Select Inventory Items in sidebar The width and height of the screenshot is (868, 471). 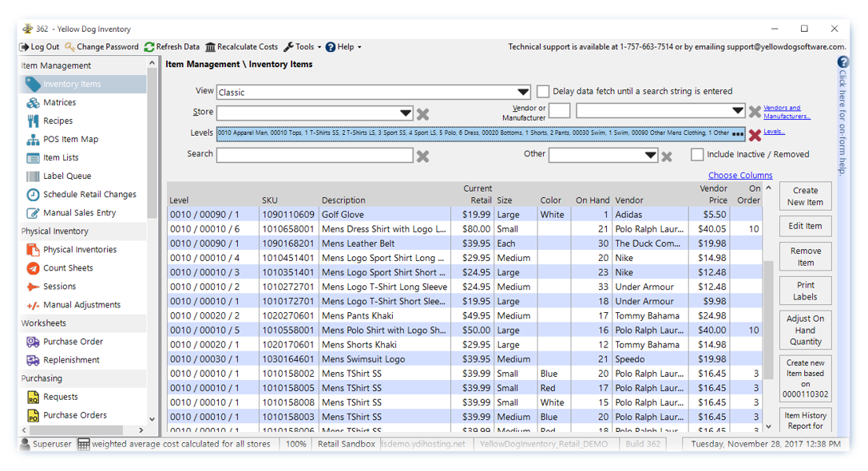(83, 84)
